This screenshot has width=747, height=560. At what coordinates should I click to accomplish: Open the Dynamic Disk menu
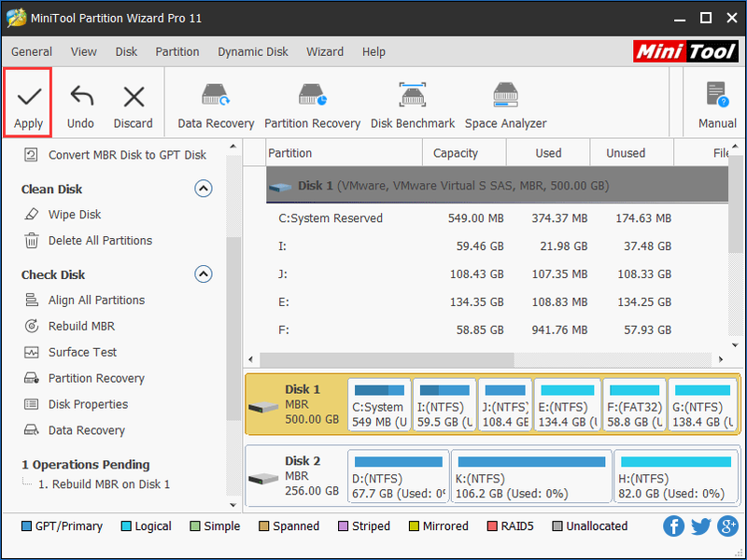(x=253, y=51)
